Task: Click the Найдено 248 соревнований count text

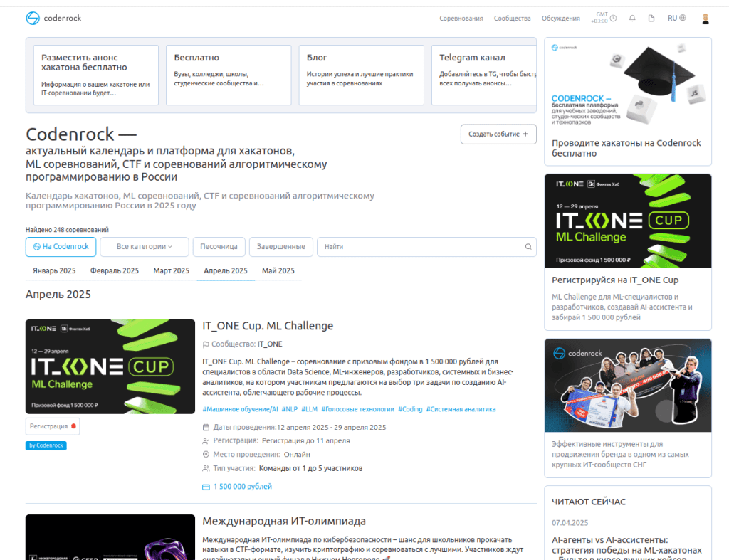Action: [x=67, y=230]
